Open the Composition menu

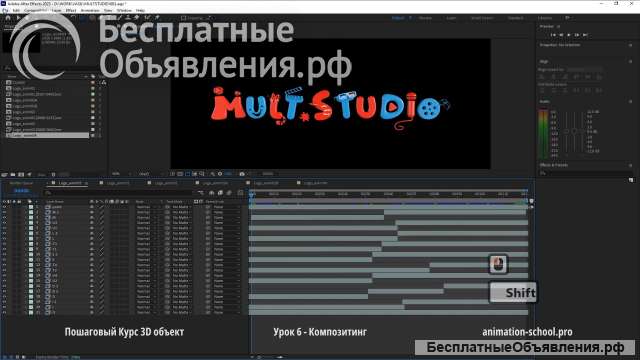tap(36, 10)
